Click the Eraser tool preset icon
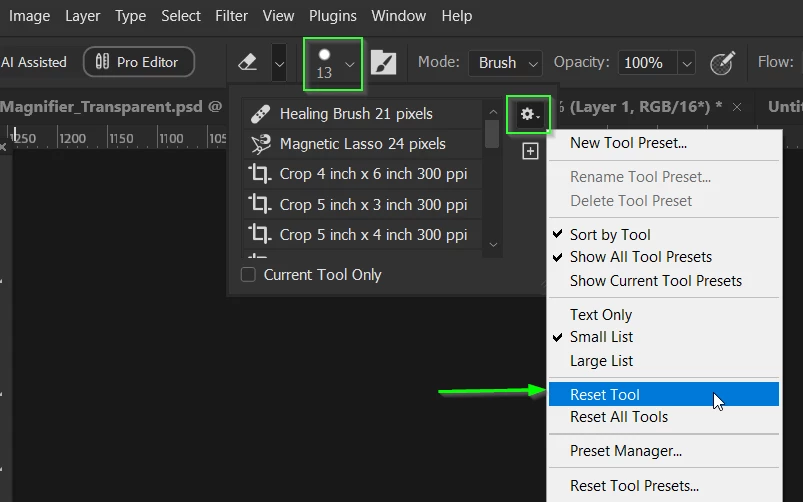 tap(248, 63)
